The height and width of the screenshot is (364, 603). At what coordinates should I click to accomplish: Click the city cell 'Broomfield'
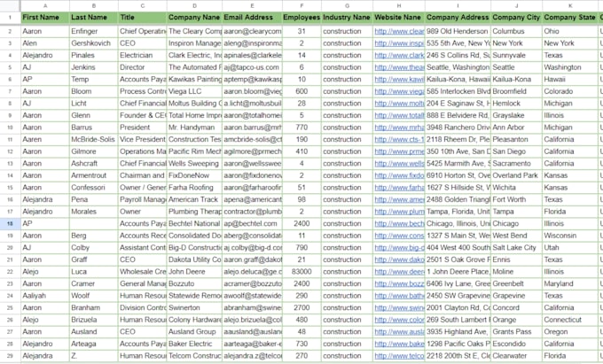[516, 91]
